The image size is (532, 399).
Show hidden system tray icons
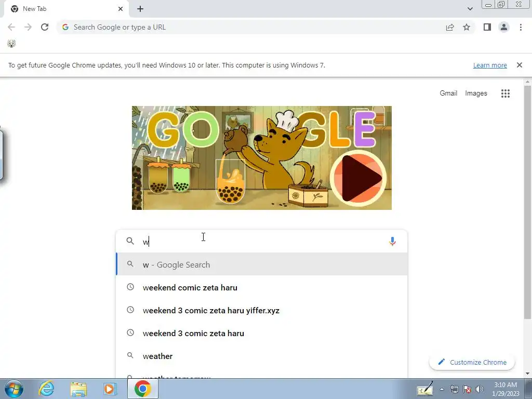tap(442, 389)
